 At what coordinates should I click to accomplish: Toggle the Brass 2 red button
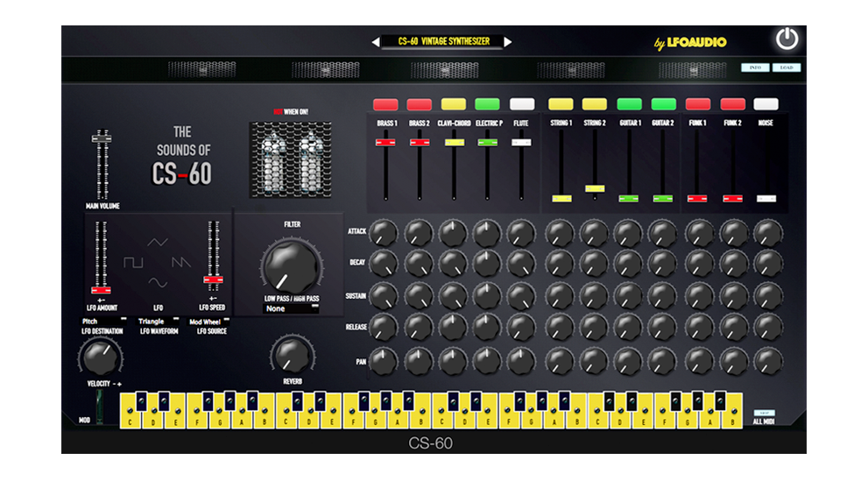pyautogui.click(x=419, y=104)
